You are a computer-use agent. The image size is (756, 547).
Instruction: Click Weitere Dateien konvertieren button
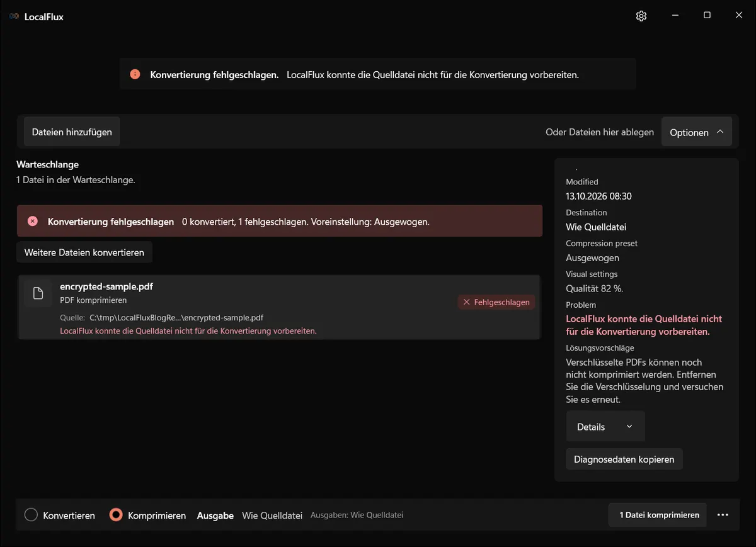84,252
